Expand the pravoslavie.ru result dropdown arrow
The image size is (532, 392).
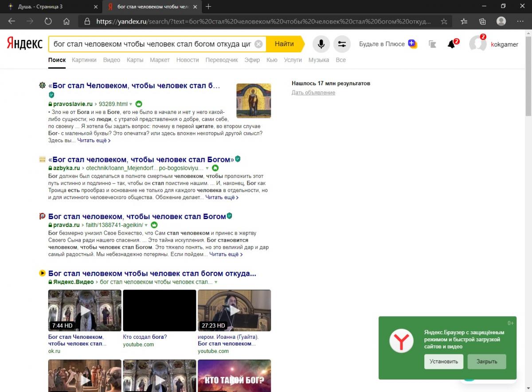(x=131, y=104)
